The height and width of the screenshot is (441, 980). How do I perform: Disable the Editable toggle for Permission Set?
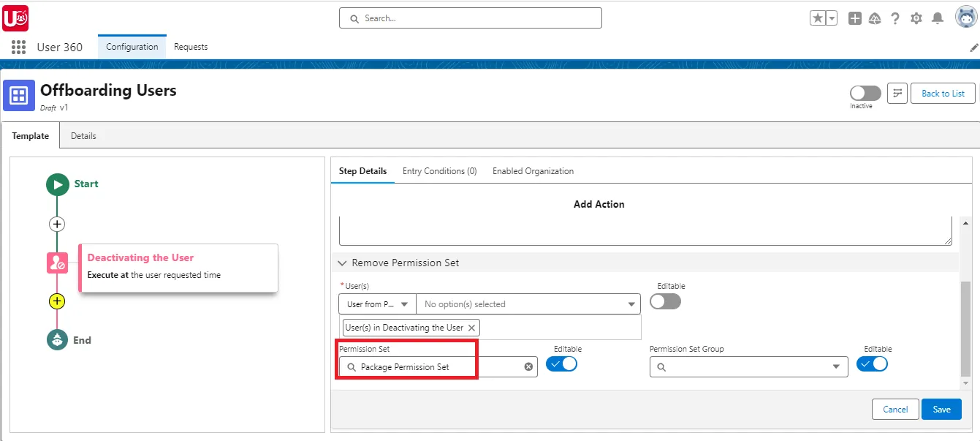click(562, 363)
